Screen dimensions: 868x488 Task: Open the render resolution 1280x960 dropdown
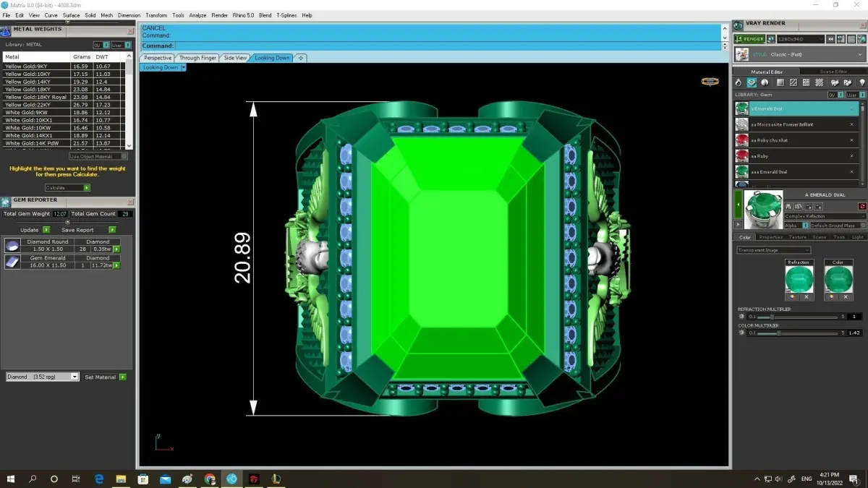pyautogui.click(x=800, y=39)
